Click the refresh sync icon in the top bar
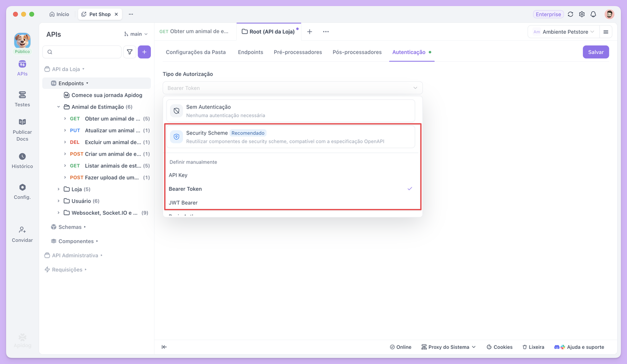This screenshot has height=364, width=627. pyautogui.click(x=571, y=14)
